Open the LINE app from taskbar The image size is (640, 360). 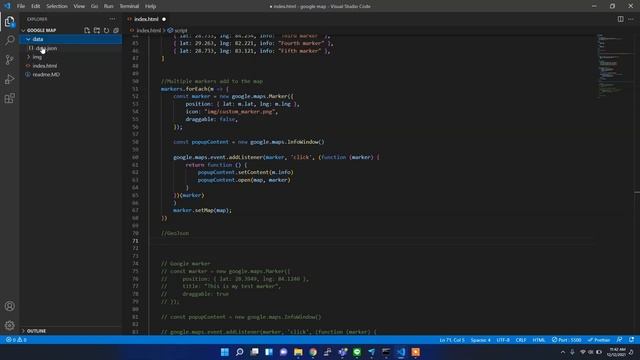coord(357,352)
